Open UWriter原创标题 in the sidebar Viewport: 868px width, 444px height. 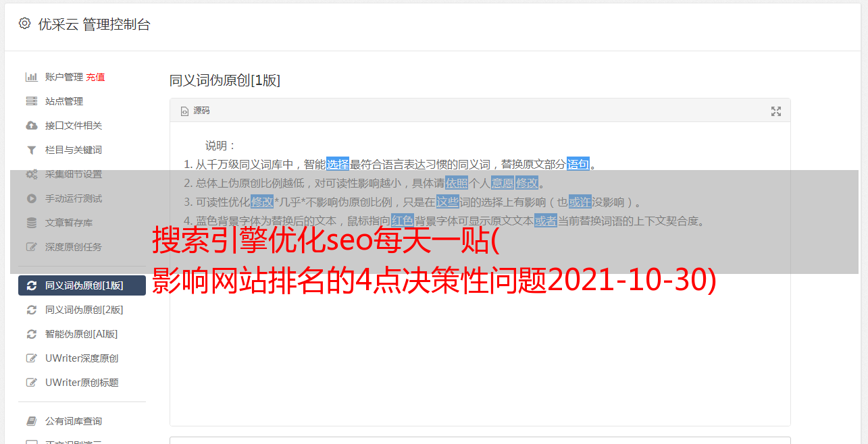click(x=82, y=383)
